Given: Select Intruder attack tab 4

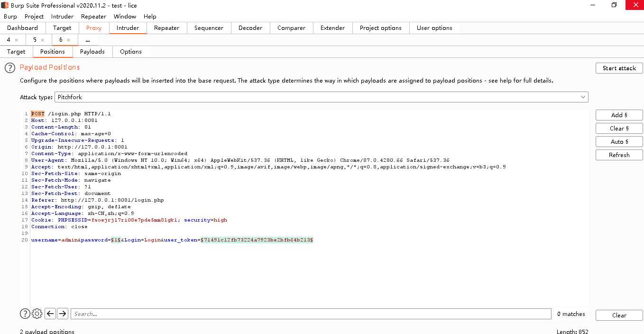Looking at the screenshot, I should click(x=9, y=40).
